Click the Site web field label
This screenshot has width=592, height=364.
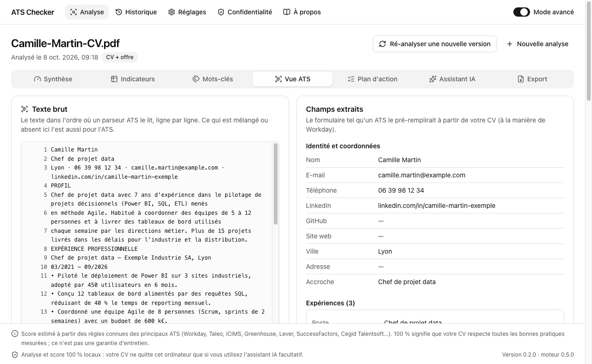(x=319, y=236)
